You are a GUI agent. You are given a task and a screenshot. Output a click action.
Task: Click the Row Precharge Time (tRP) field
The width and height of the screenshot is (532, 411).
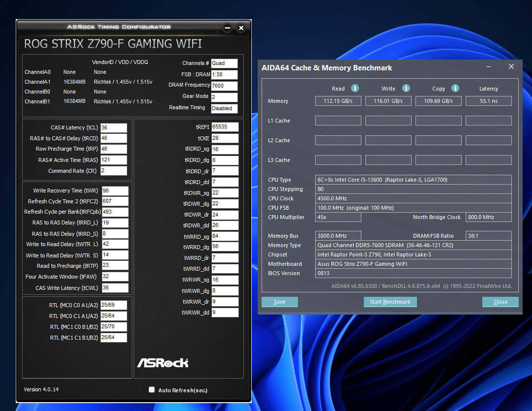[x=114, y=149]
